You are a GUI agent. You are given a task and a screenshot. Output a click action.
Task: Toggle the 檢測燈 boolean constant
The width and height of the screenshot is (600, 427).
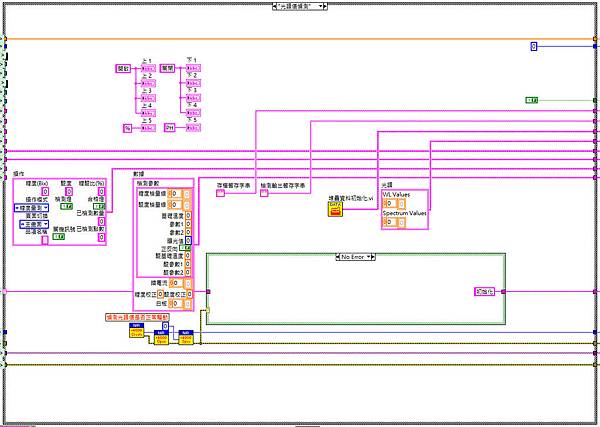pos(66,207)
